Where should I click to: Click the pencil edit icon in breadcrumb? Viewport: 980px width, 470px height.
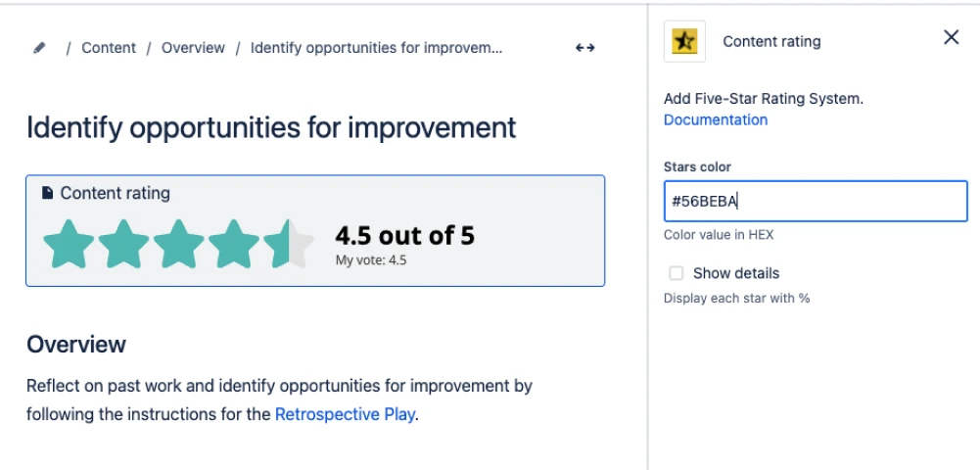point(39,48)
